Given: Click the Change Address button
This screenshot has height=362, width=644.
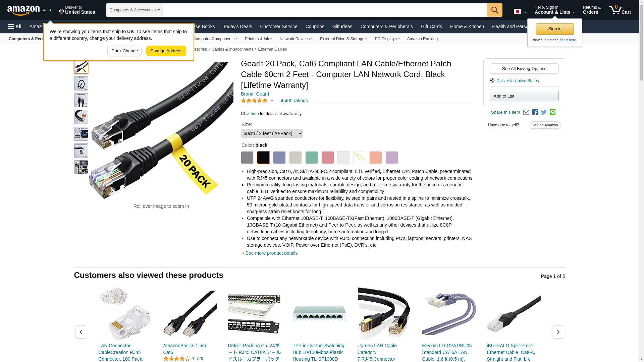Looking at the screenshot, I should (166, 51).
